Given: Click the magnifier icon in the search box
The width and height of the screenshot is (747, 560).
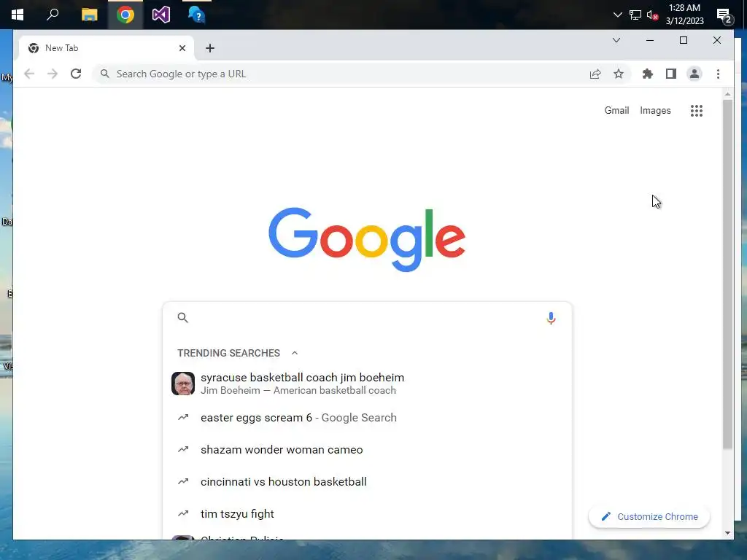Looking at the screenshot, I should 182,318.
